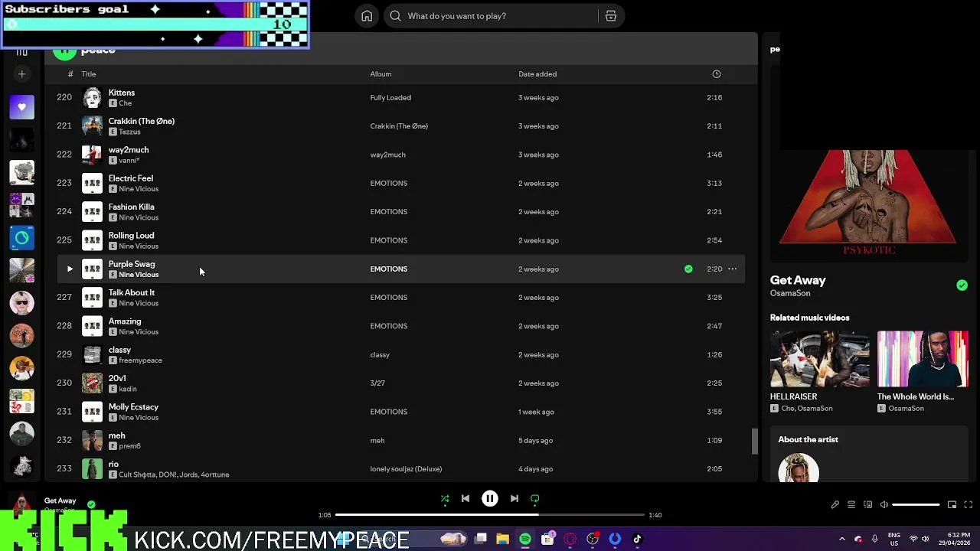The image size is (980, 551).
Task: Open the About the artist photo
Action: [x=799, y=468]
